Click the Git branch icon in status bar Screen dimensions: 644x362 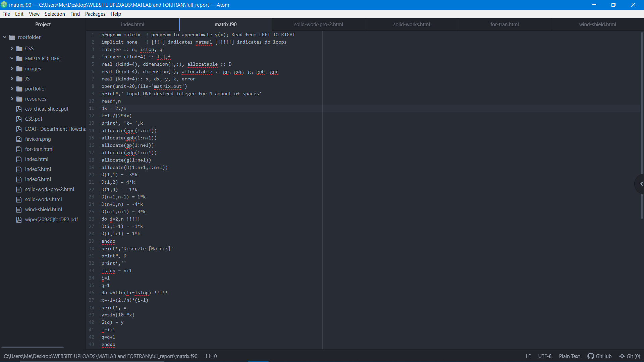coord(622,356)
